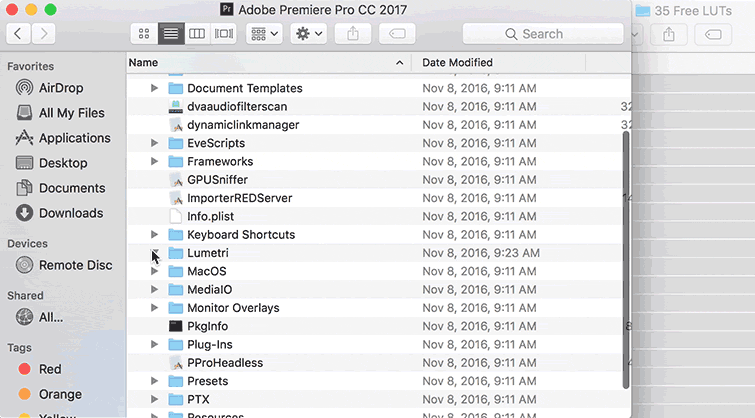755x418 pixels.
Task: Select the PkgInfo file
Action: (x=208, y=326)
